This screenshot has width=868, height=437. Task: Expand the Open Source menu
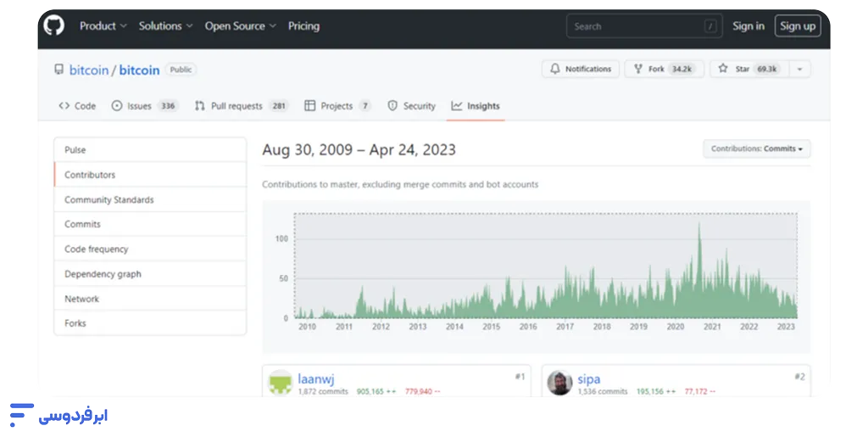[240, 26]
